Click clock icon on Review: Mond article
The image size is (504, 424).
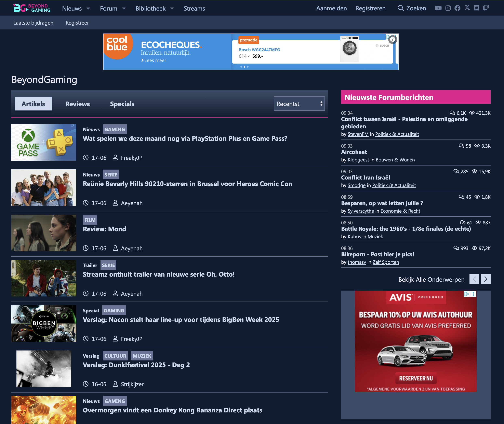tap(86, 248)
